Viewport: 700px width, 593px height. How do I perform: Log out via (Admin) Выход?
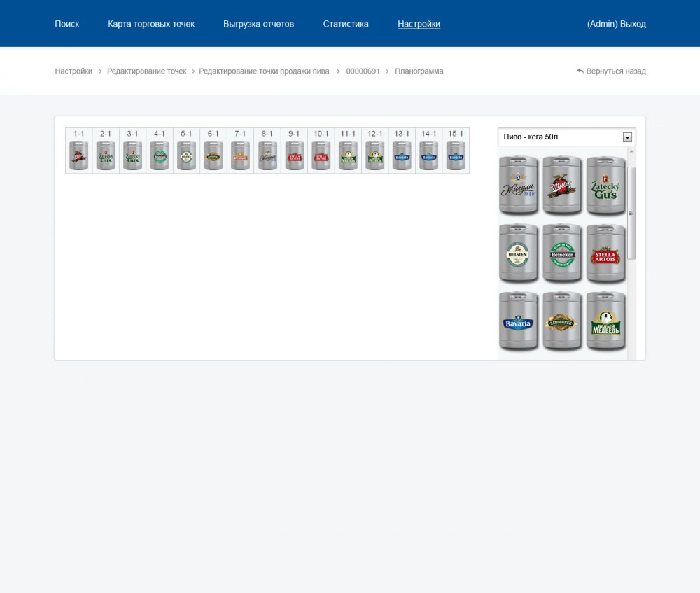[617, 24]
